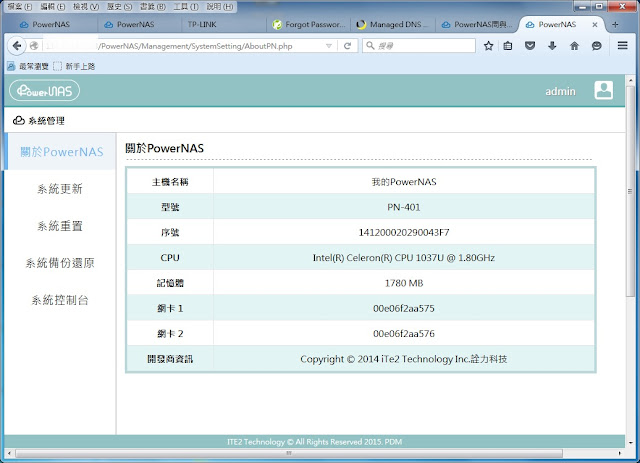Open 最常瀏覽 bookmarks folder
This screenshot has width=640, height=463.
pyautogui.click(x=29, y=66)
